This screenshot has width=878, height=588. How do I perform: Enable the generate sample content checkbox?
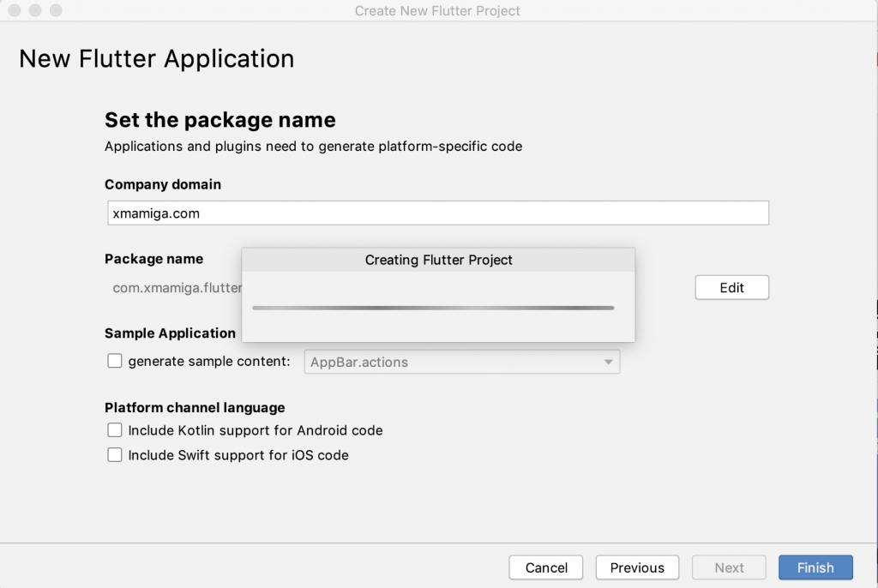click(x=115, y=361)
